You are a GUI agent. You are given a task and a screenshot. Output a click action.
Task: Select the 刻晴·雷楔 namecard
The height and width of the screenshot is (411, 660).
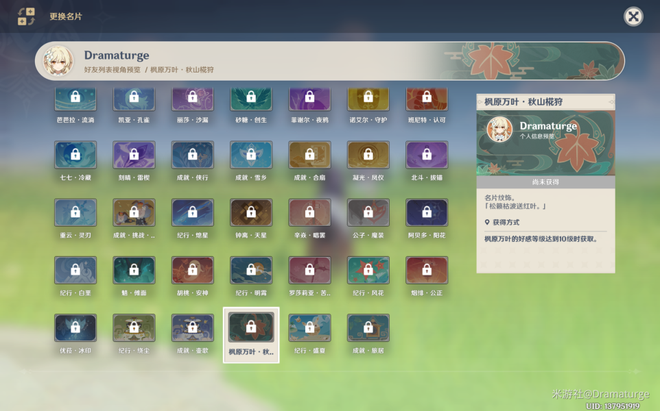pyautogui.click(x=134, y=155)
